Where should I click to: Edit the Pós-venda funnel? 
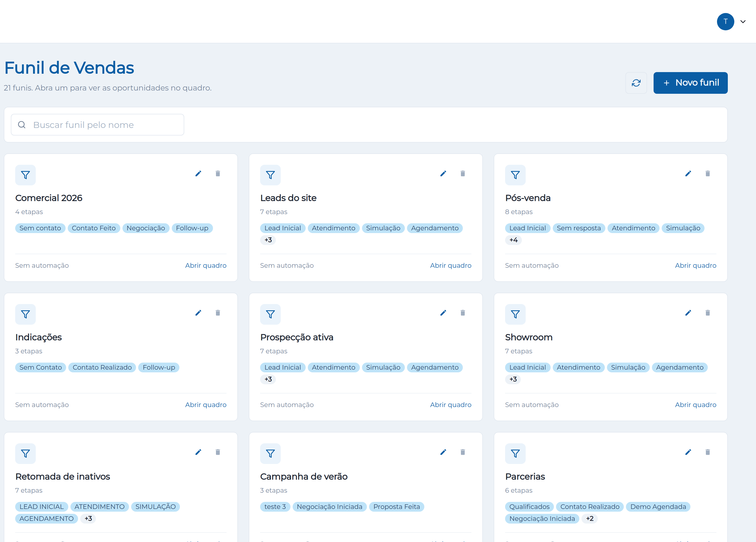tap(688, 174)
